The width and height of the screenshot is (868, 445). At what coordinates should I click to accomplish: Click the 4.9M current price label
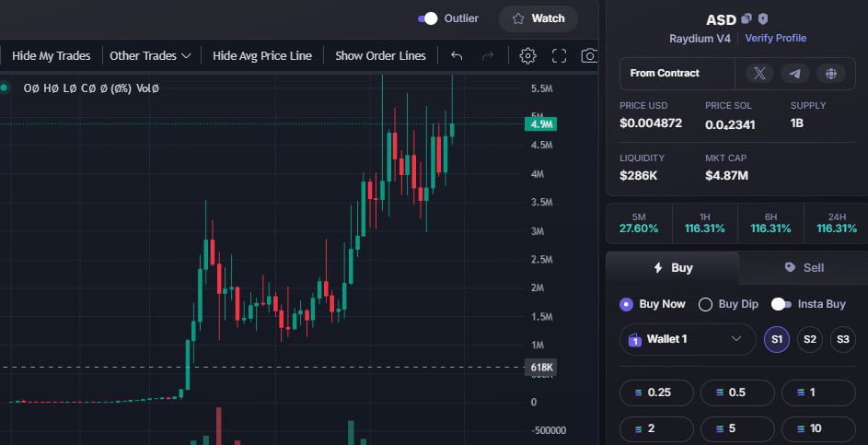[x=541, y=124]
